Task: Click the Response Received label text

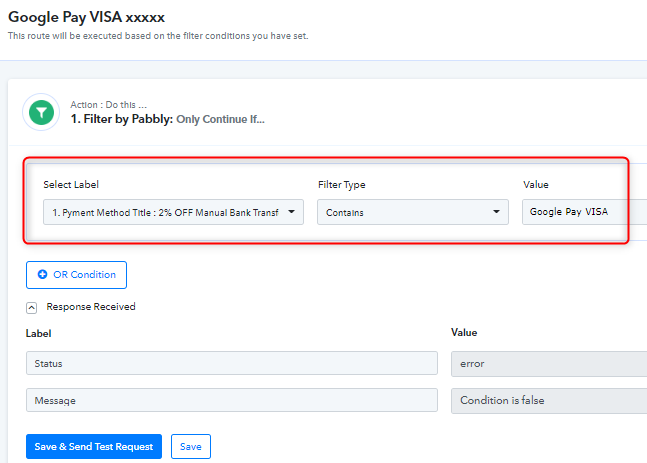Action: pos(91,307)
